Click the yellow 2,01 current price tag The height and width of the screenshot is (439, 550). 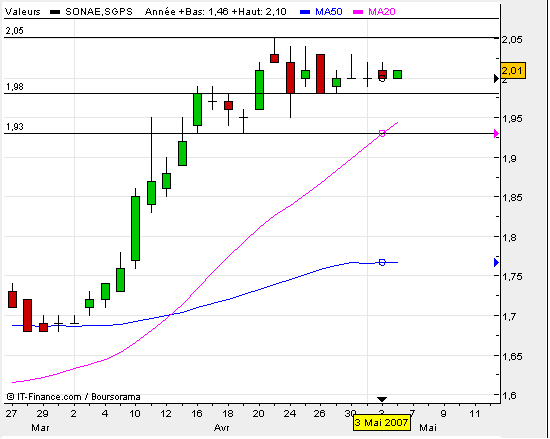pos(513,71)
